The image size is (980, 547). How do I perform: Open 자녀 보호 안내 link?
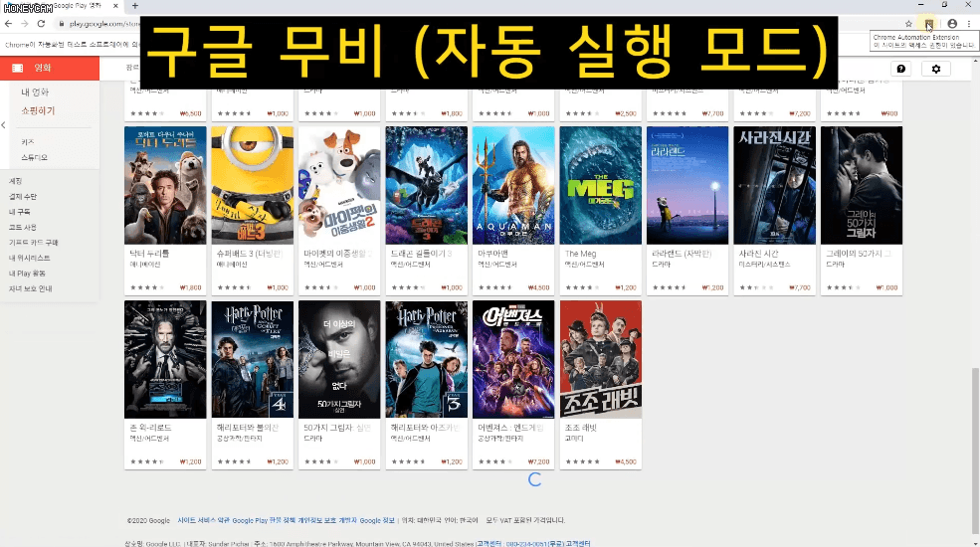(30, 288)
